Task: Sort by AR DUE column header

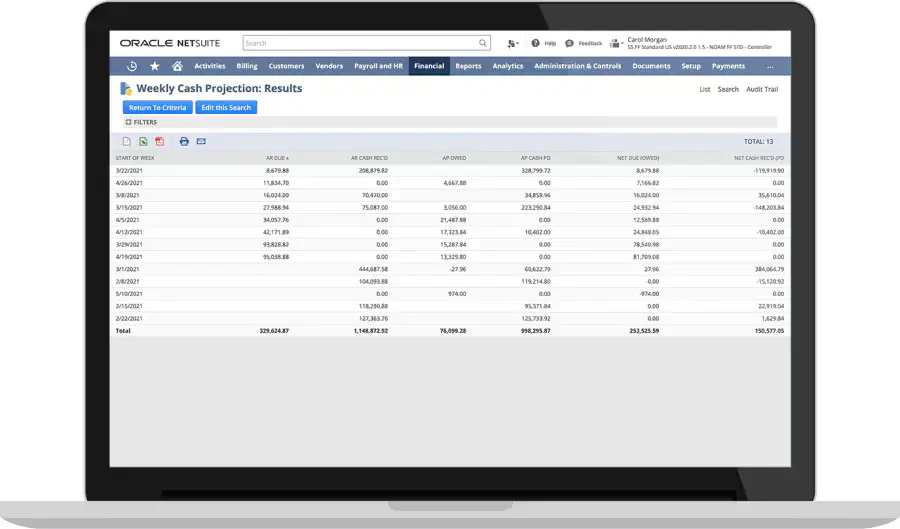Action: [x=277, y=158]
